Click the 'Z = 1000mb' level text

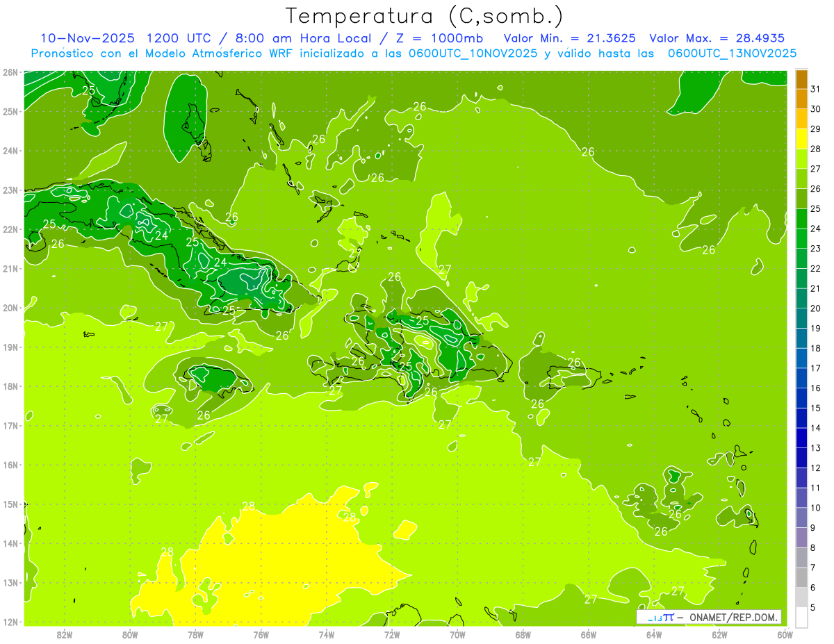(439, 38)
